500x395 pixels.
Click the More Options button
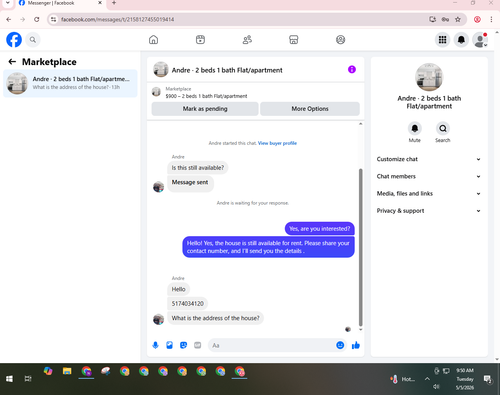click(x=310, y=109)
